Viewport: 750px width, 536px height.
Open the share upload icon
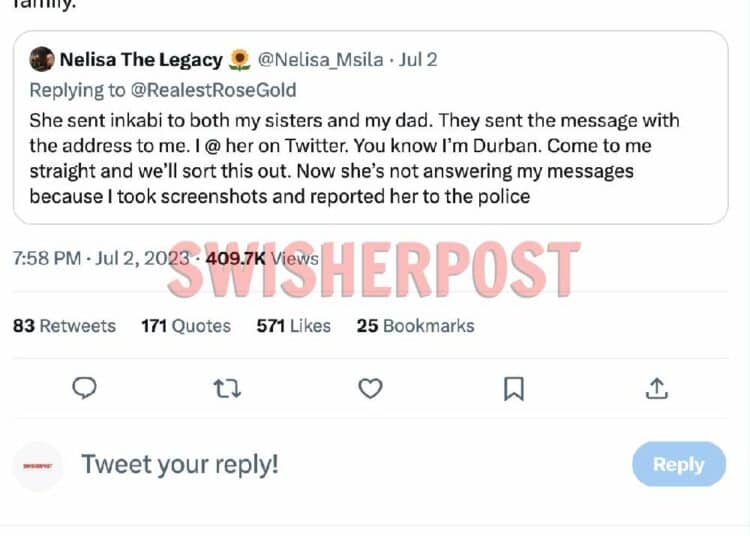click(657, 388)
